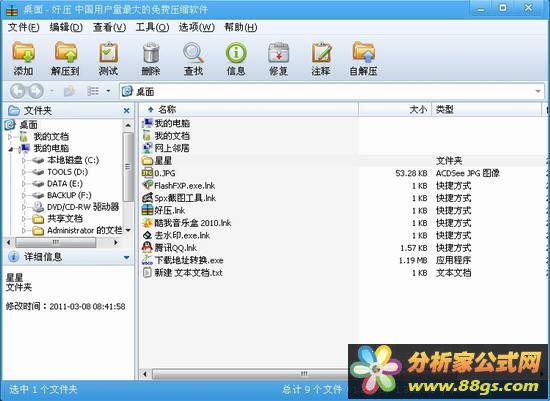Select 下载地址转换.exe file
This screenshot has width=550, height=401.
pyautogui.click(x=189, y=260)
